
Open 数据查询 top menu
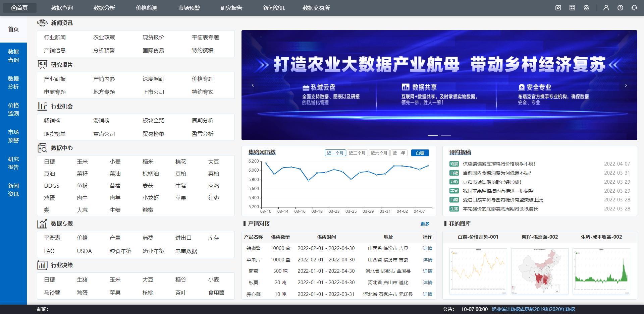click(x=62, y=8)
